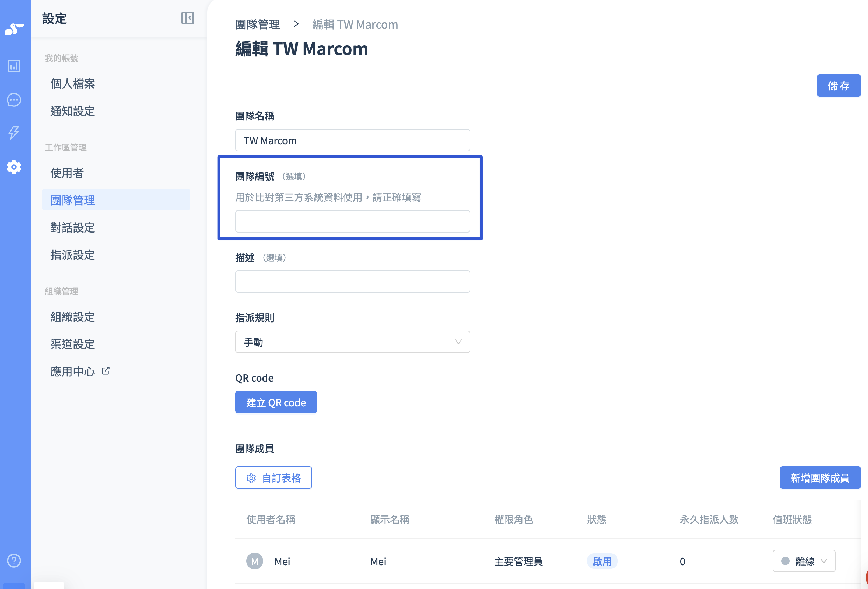868x589 pixels.
Task: Click the 團隊編號 input field
Action: pos(352,221)
